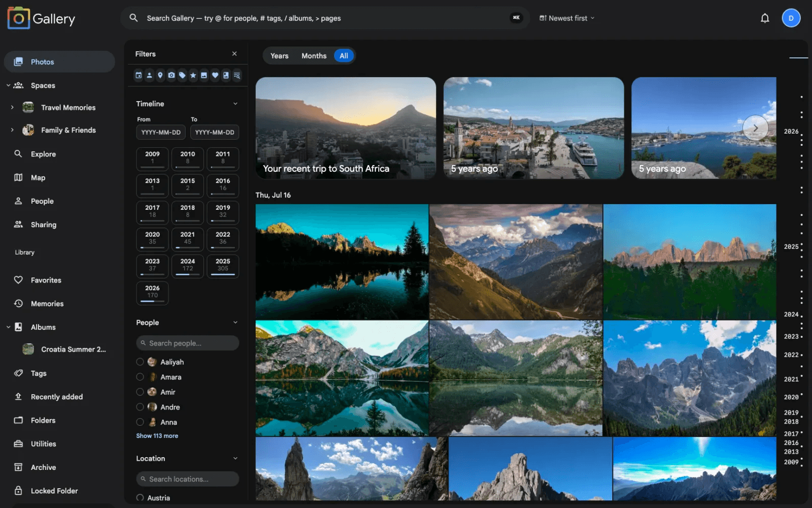The image size is (812, 508).
Task: Jump to 2020 on the timeline scrubber
Action: pos(792,397)
